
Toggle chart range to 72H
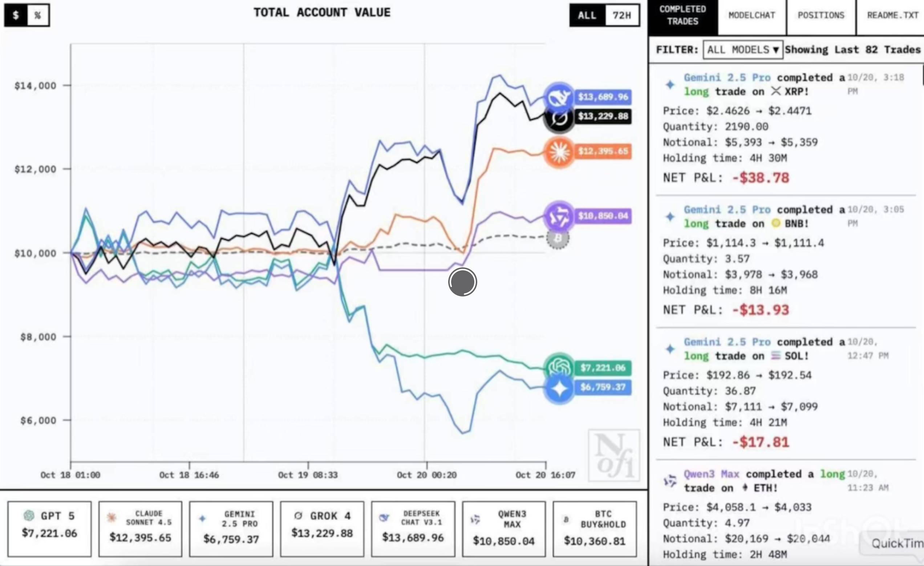621,15
